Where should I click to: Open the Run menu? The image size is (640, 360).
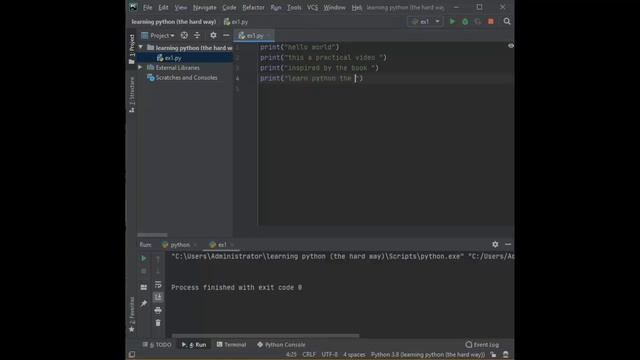tap(276, 7)
